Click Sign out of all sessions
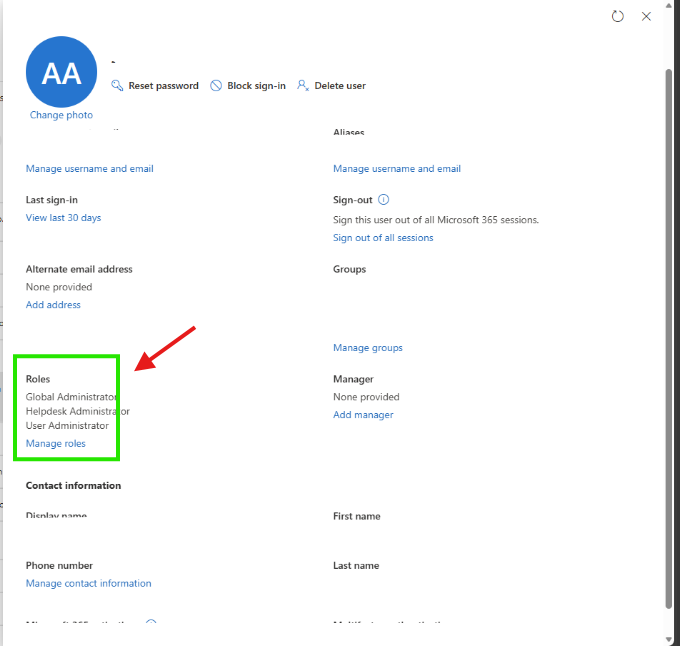680x646 pixels. tap(383, 238)
